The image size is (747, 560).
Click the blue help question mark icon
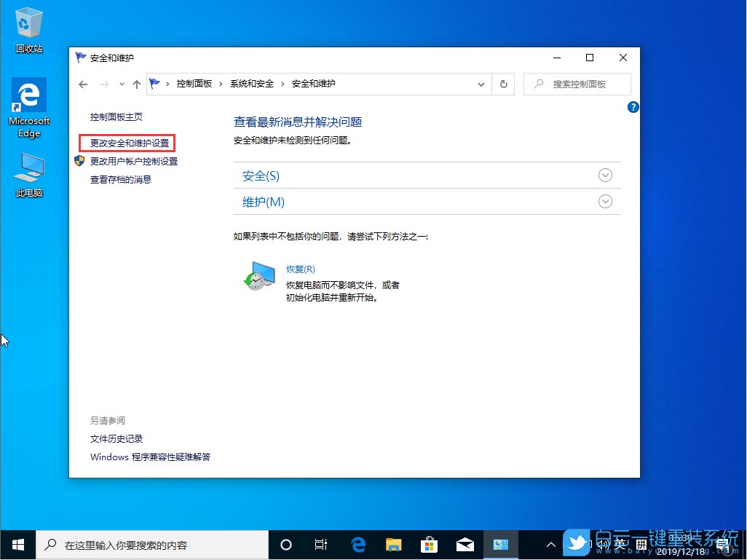coord(633,107)
